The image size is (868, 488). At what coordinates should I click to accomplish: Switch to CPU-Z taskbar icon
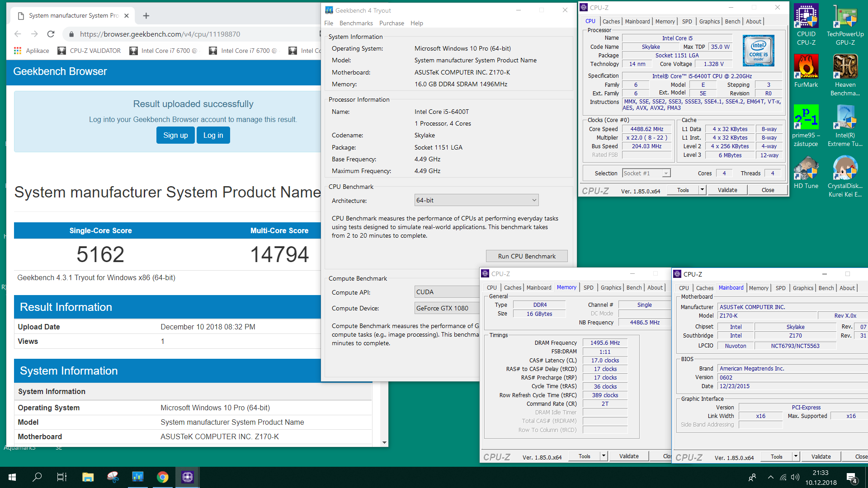pyautogui.click(x=188, y=477)
